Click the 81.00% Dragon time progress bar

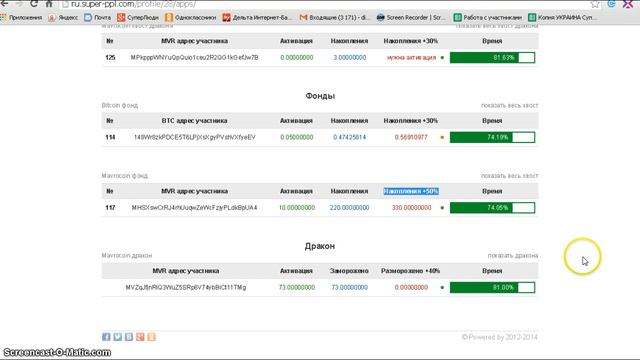492,287
